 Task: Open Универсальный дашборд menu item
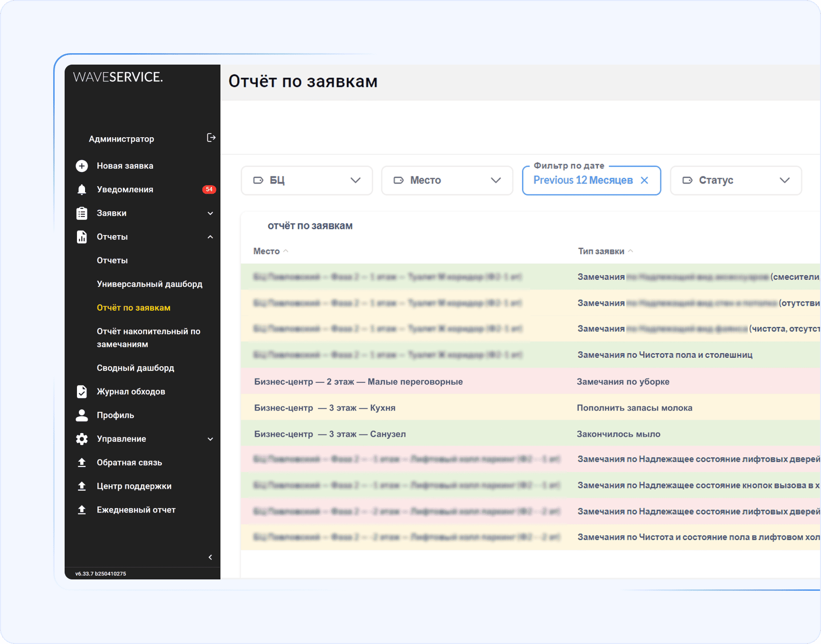pos(150,284)
